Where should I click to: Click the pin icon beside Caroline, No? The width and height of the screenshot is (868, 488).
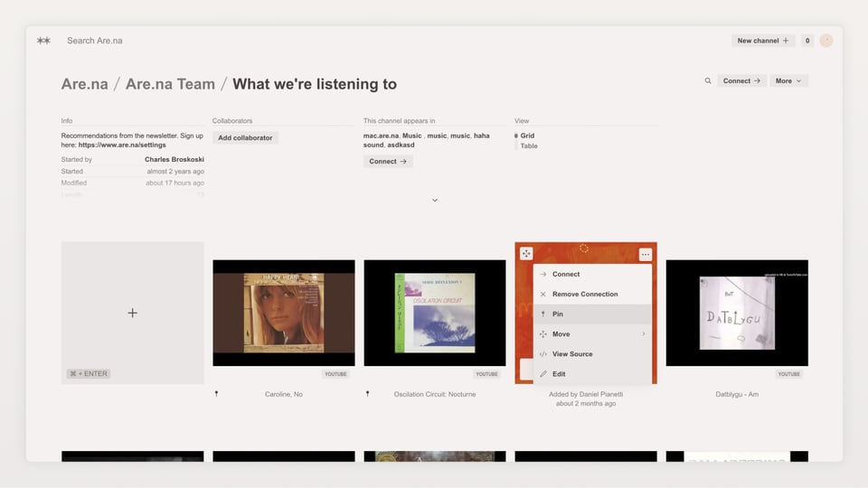coord(216,394)
